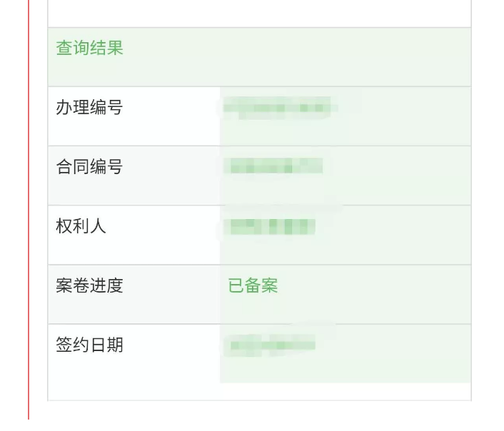Image resolution: width=504 pixels, height=431 pixels.
Task: Click blank area right of 已备案
Action: coord(375,294)
